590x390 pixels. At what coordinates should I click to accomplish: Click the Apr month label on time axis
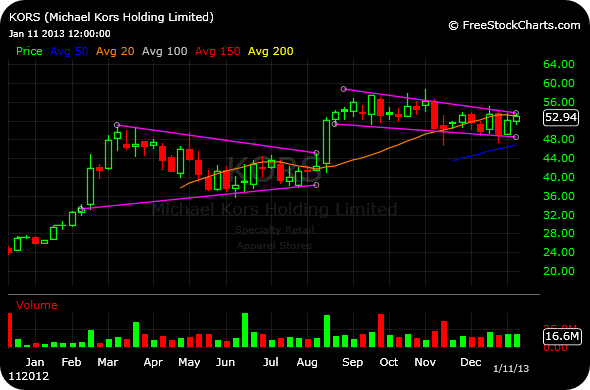click(x=153, y=363)
